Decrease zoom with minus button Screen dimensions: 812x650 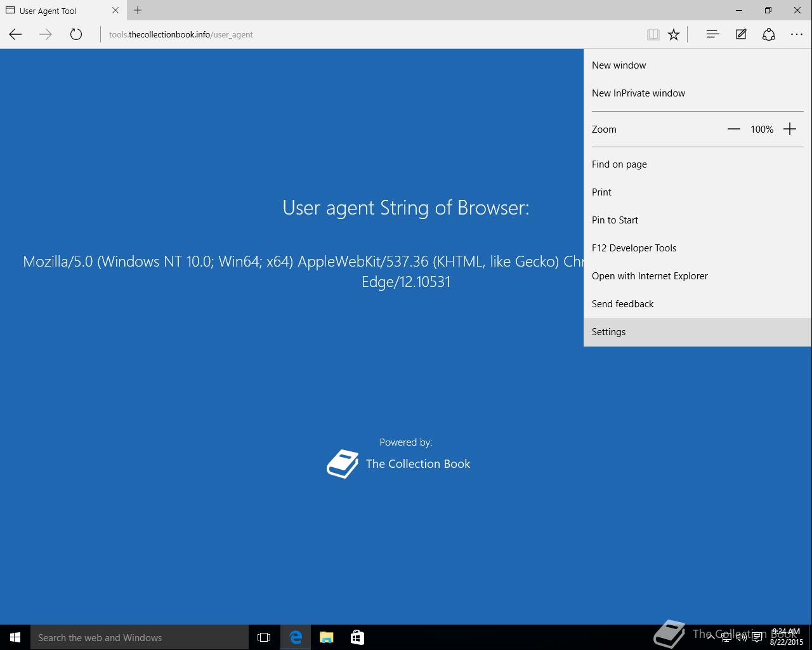click(x=734, y=129)
